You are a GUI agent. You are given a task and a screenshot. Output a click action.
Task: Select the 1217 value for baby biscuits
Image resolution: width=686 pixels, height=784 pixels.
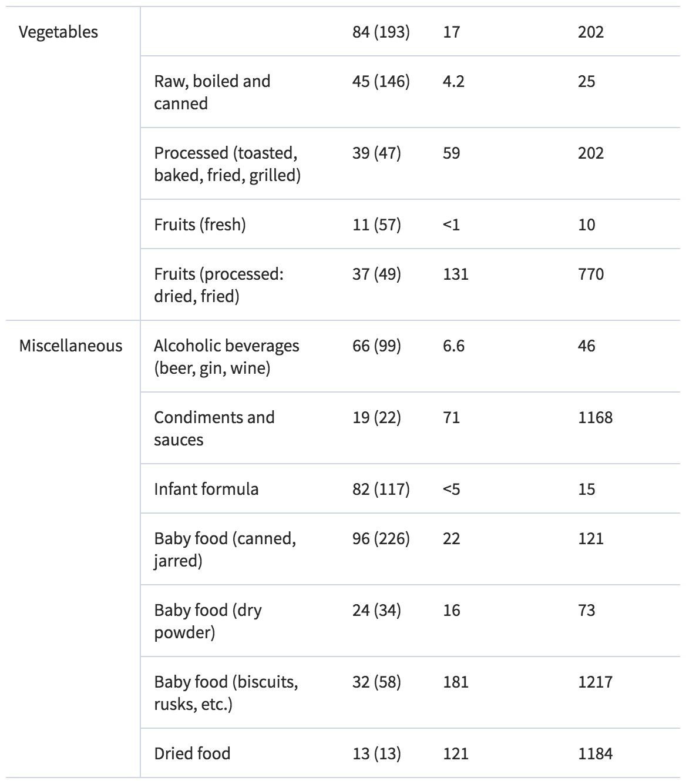(x=595, y=682)
